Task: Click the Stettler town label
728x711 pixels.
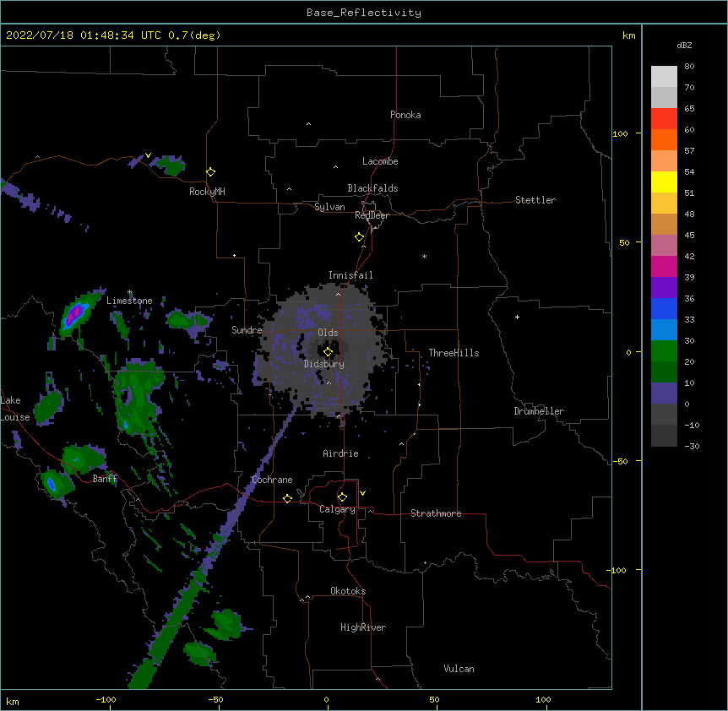Action: pyautogui.click(x=535, y=200)
